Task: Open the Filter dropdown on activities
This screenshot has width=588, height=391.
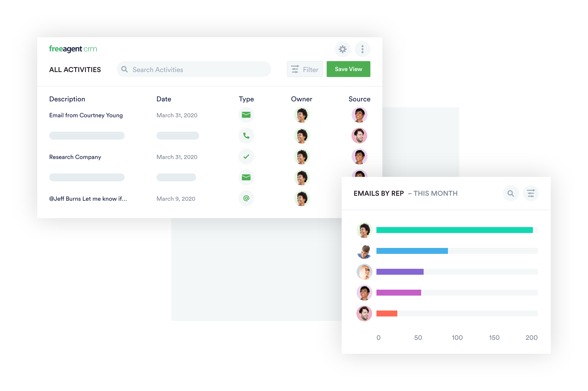Action: [x=304, y=69]
